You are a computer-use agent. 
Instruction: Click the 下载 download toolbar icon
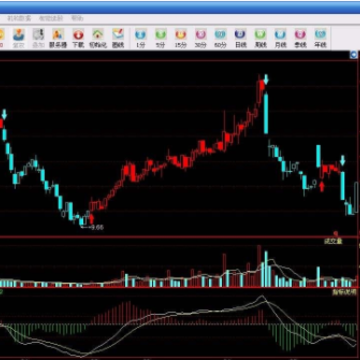[78, 38]
